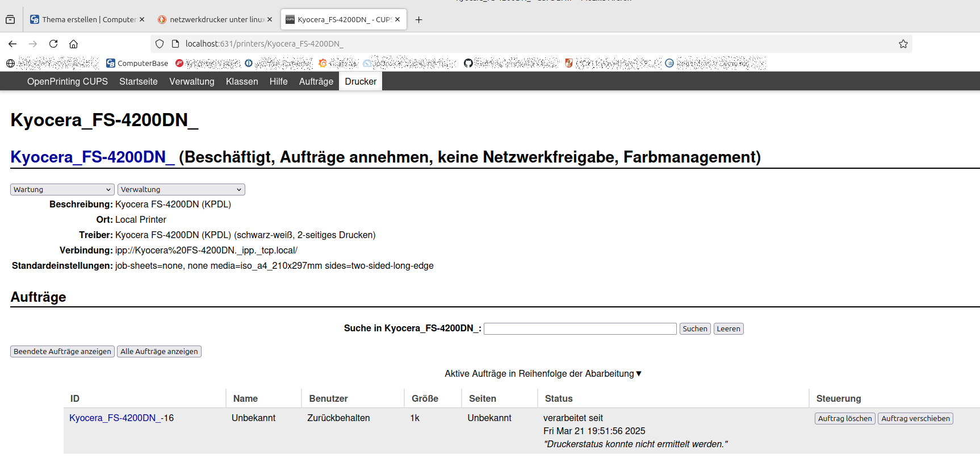The width and height of the screenshot is (980, 462).
Task: Open the Klassen navigation item
Action: pyautogui.click(x=242, y=81)
